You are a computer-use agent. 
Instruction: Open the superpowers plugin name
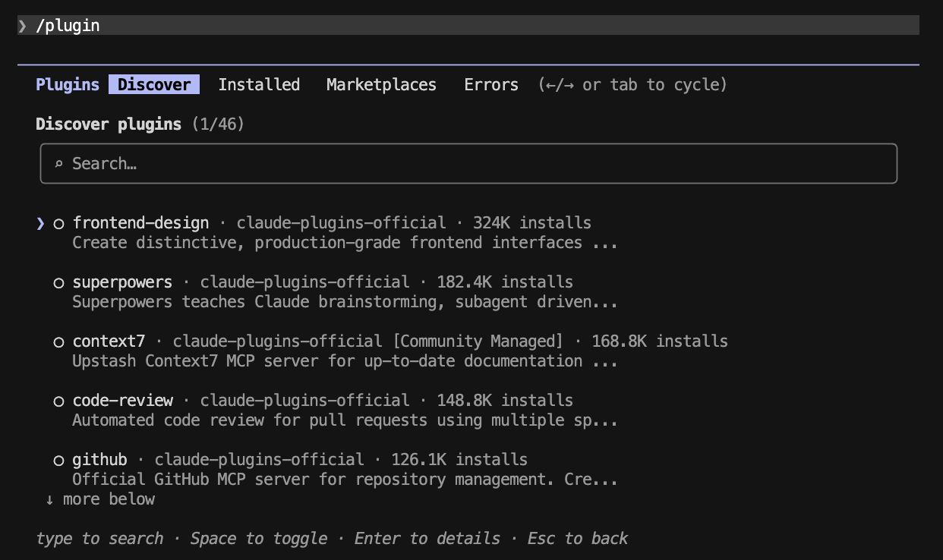122,282
